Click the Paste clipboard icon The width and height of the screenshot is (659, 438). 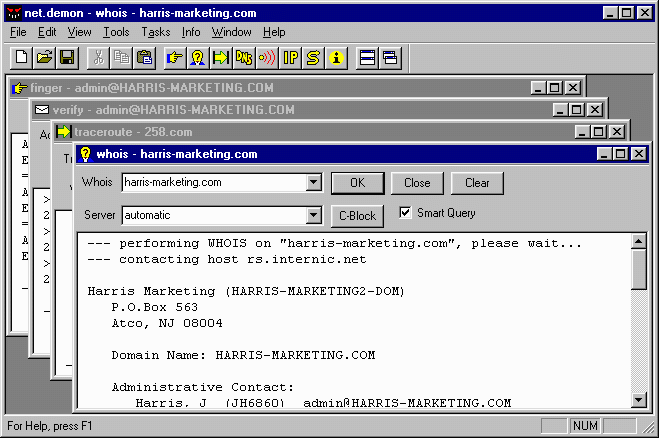(144, 58)
